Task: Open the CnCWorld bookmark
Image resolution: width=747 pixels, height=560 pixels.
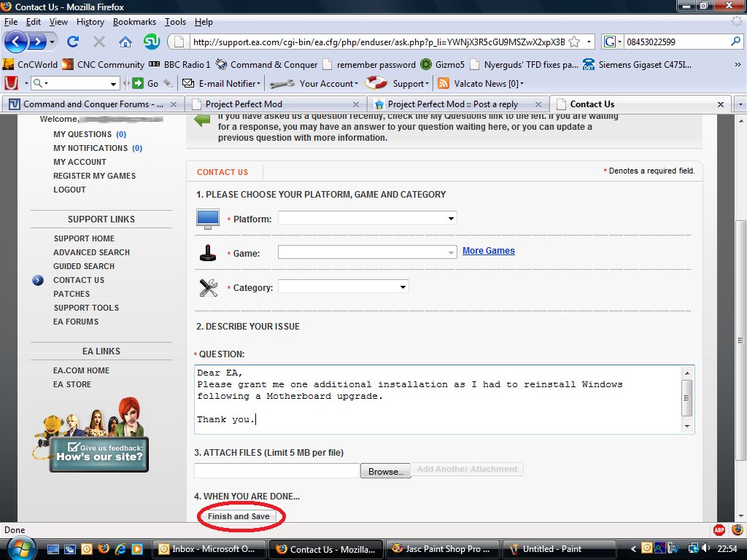Action: coord(30,64)
